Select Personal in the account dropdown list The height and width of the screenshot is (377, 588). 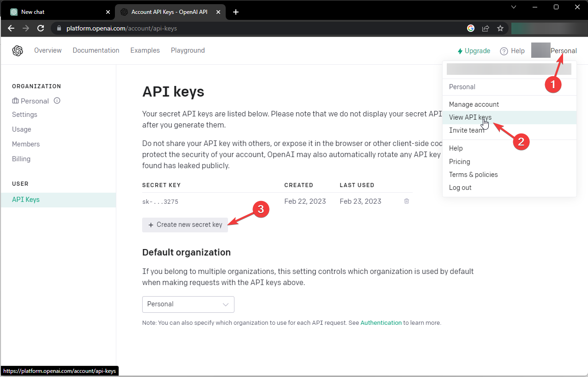point(510,87)
